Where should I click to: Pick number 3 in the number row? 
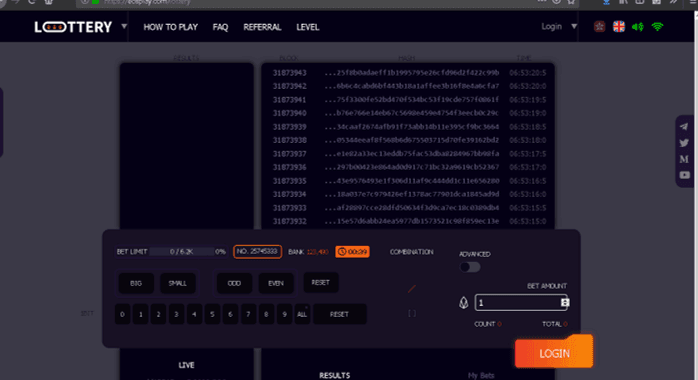coord(176,314)
